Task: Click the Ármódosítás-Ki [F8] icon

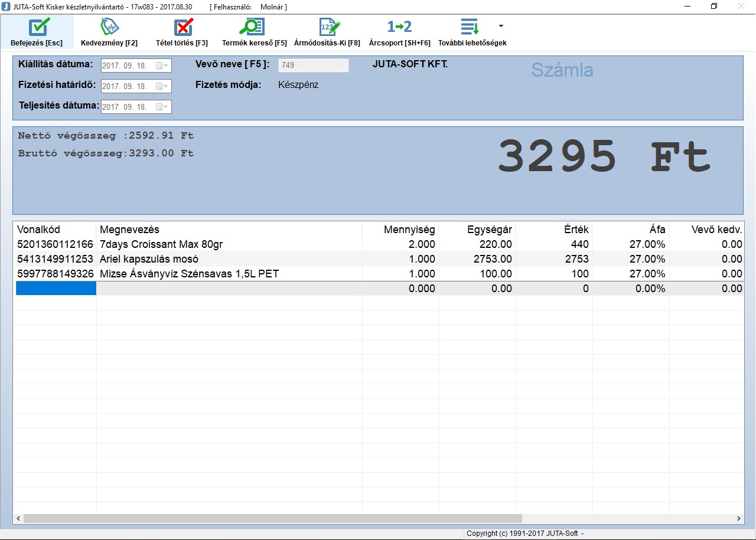Action: [x=328, y=27]
